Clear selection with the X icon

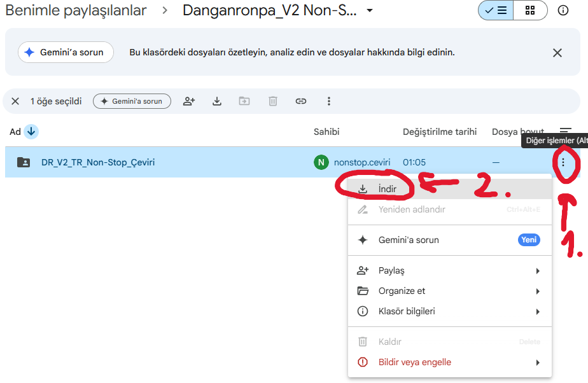click(15, 101)
